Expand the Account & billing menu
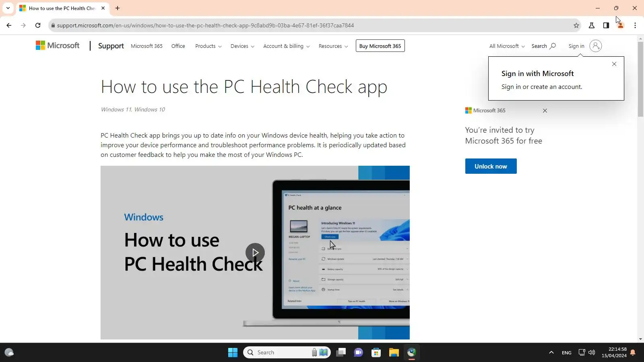The height and width of the screenshot is (362, 644). pyautogui.click(x=287, y=46)
